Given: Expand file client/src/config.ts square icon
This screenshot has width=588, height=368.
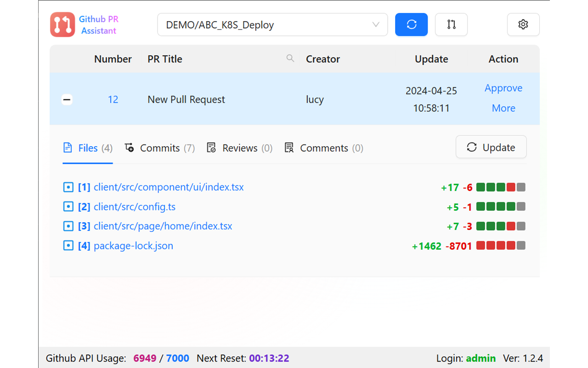Looking at the screenshot, I should 68,207.
